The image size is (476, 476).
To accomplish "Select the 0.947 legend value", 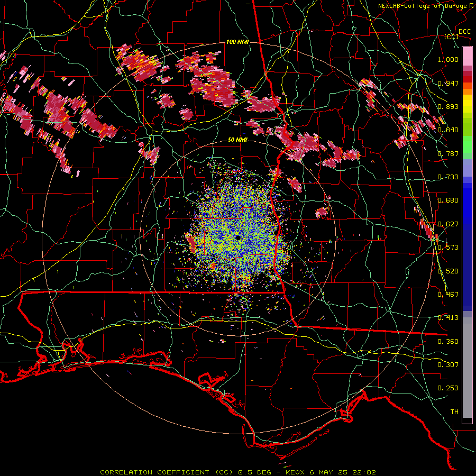I will pos(448,83).
